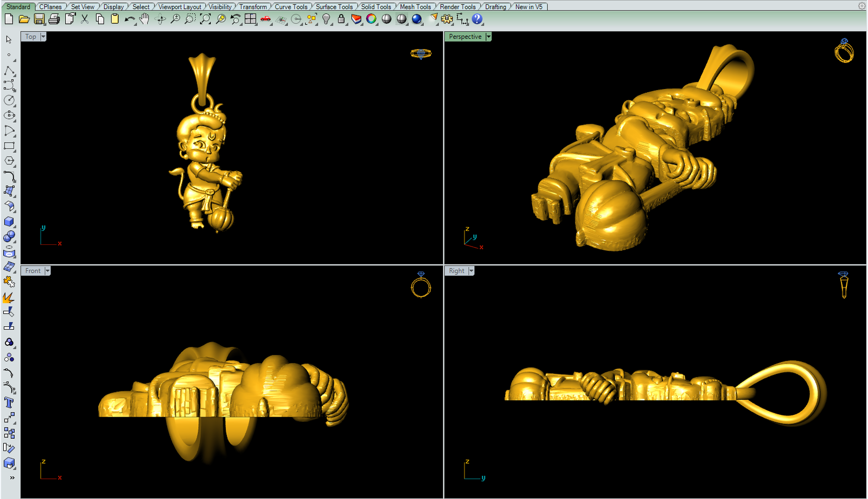Click the Paste clipboard icon

(x=114, y=19)
